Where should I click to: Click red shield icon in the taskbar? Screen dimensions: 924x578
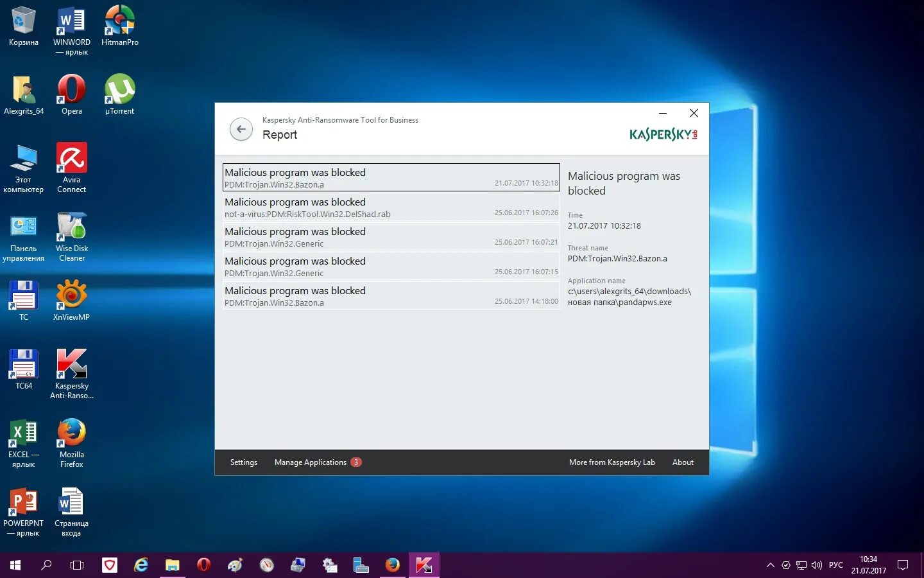click(110, 565)
